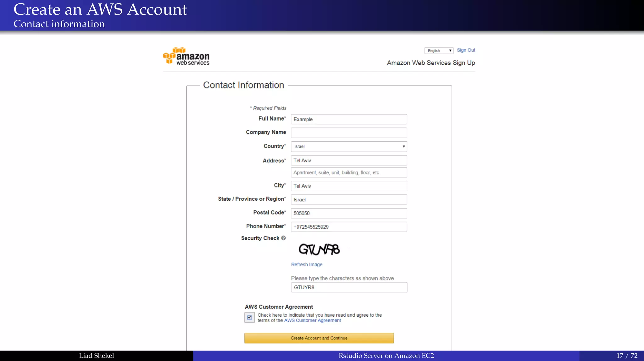
Task: Click the Company Name input field
Action: (x=349, y=133)
